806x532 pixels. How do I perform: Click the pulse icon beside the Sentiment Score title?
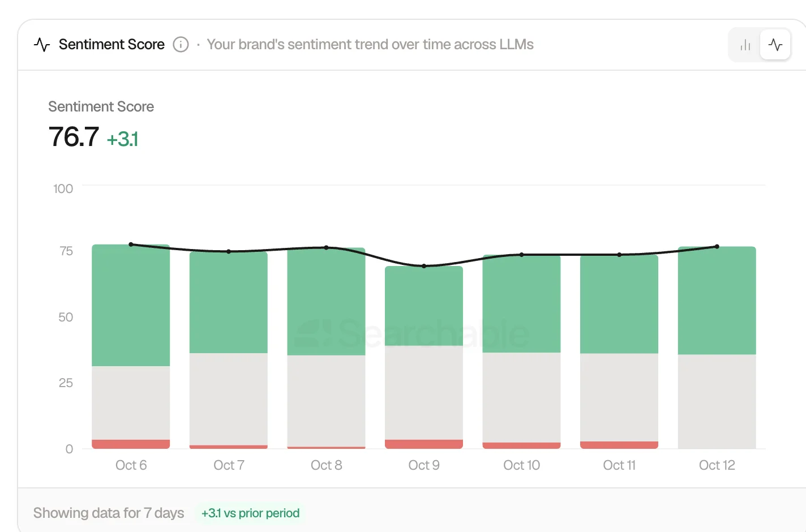click(42, 45)
